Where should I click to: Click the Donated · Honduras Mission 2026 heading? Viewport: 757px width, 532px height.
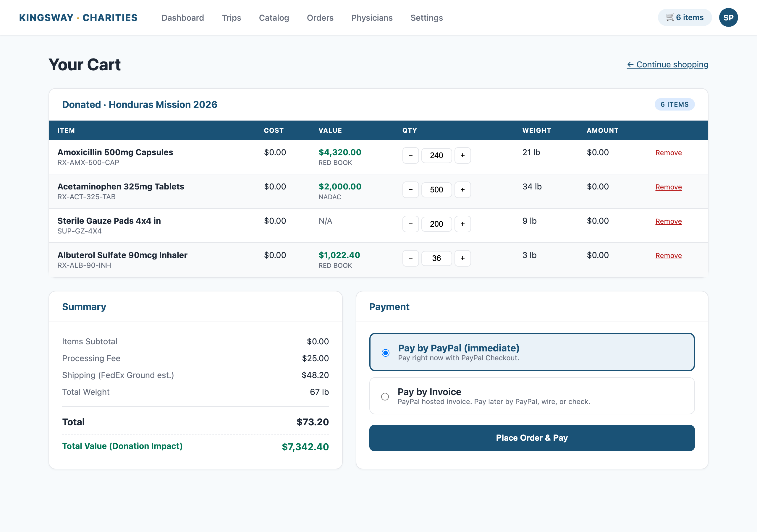(x=140, y=105)
